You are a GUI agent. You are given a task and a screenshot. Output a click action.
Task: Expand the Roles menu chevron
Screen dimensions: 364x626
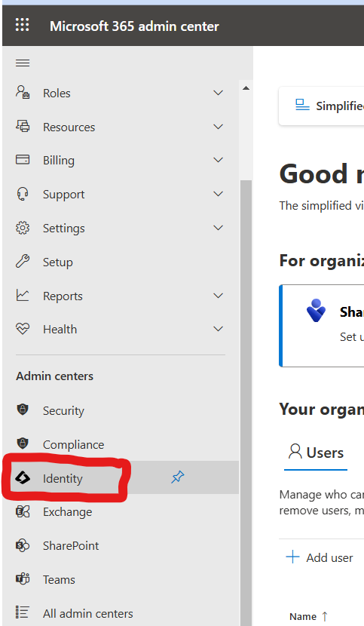218,93
